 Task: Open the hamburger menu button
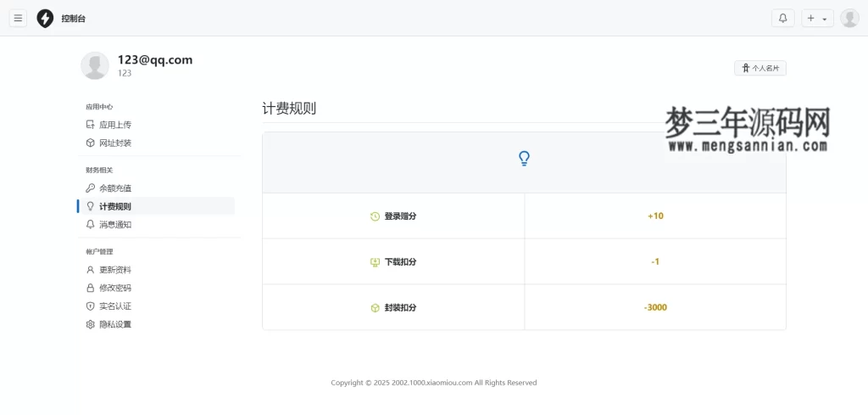pyautogui.click(x=18, y=19)
